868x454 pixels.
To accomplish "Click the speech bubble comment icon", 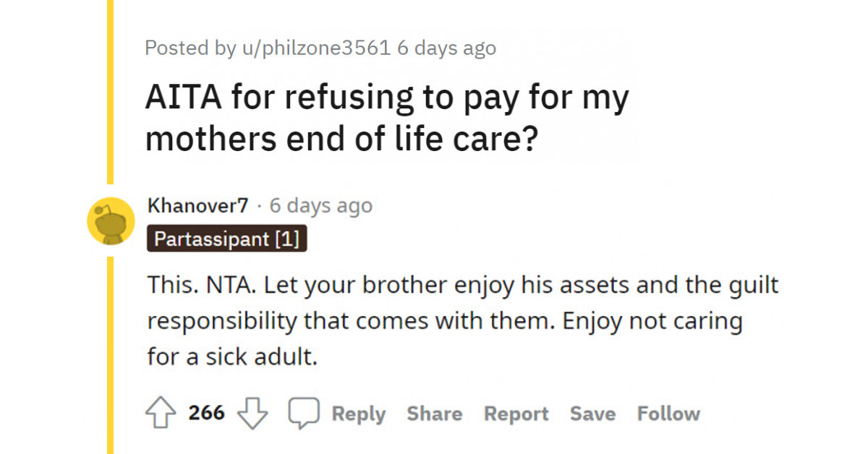I will [306, 412].
